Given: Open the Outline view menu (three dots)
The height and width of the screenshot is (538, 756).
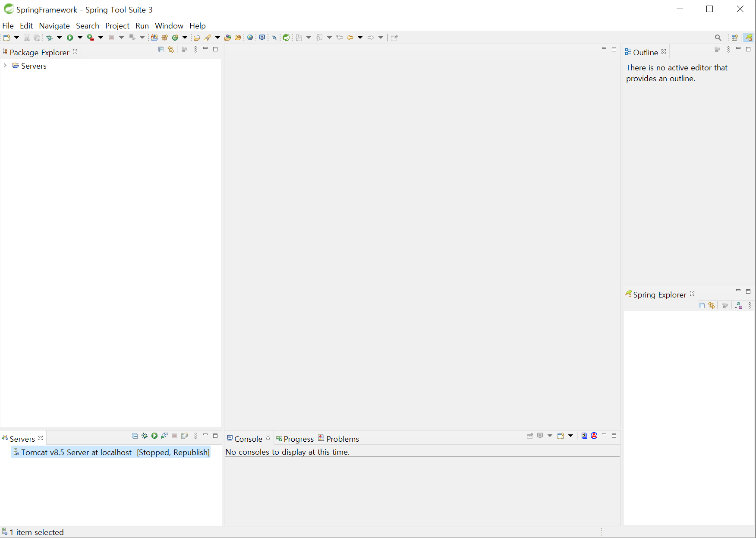Looking at the screenshot, I should pos(728,50).
